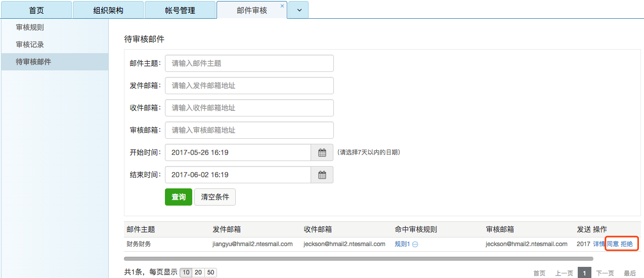The width and height of the screenshot is (644, 278).
Task: Switch to the 帐号管理 tab
Action: point(180,10)
